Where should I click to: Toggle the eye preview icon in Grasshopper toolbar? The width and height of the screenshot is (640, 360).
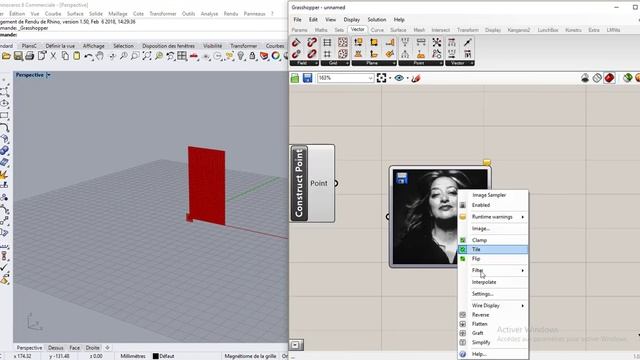[x=399, y=78]
